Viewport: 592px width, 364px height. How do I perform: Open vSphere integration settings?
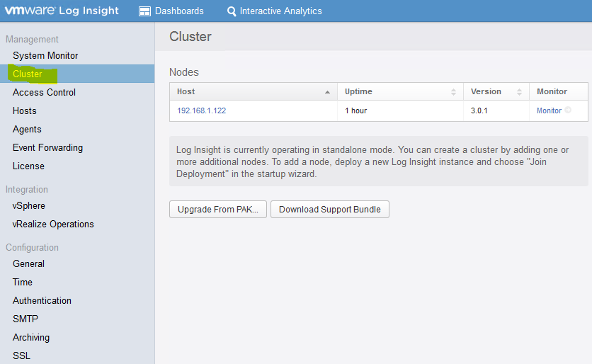(x=29, y=206)
